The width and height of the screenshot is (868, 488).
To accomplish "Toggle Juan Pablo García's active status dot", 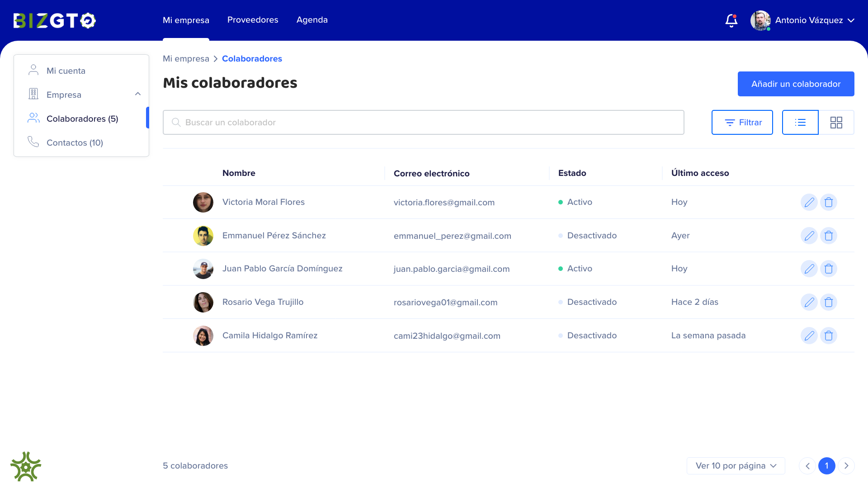I will (x=561, y=268).
